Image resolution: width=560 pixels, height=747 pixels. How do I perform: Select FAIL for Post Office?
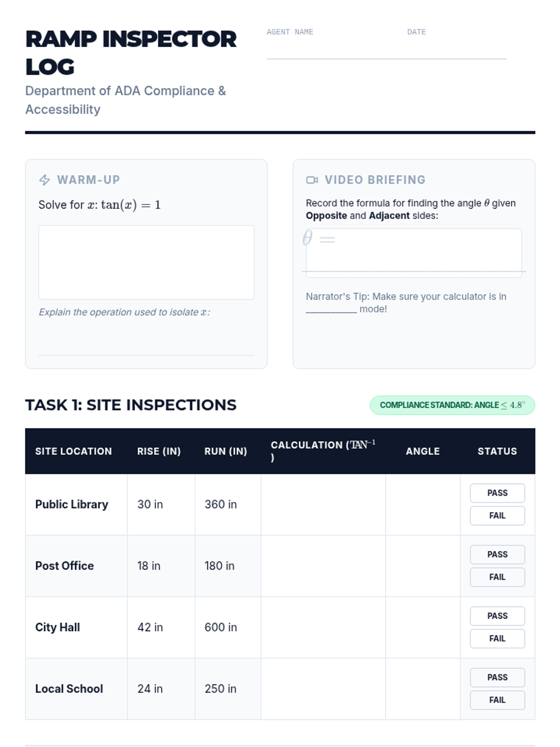coord(497,577)
